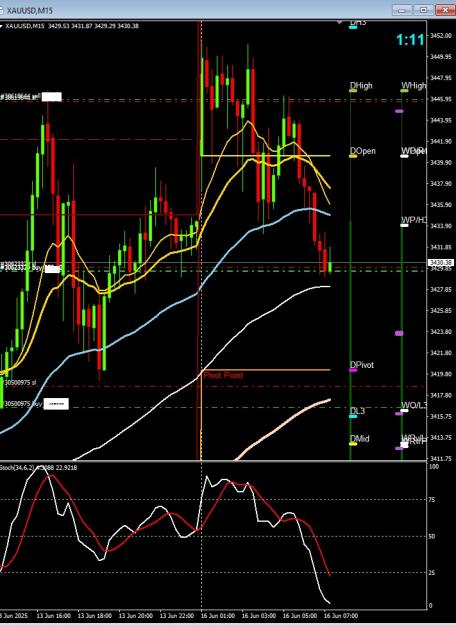
Task: Select the WO/L3 weekly level label
Action: pyautogui.click(x=413, y=405)
